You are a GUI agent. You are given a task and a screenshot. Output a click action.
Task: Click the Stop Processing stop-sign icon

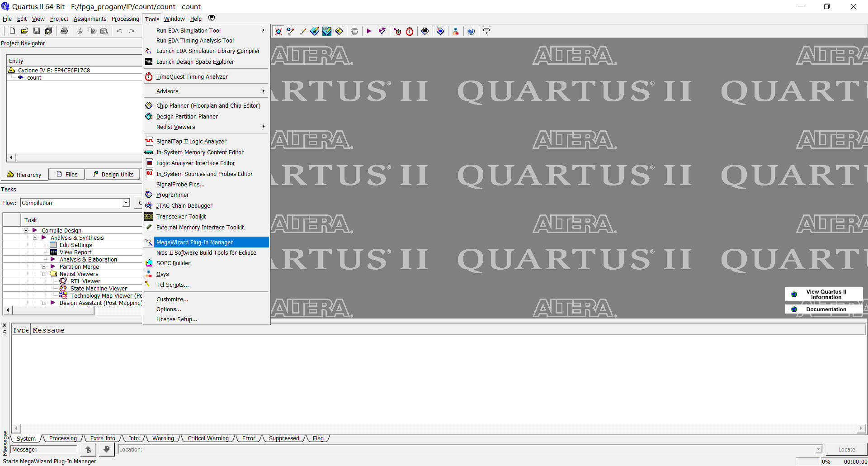(355, 31)
